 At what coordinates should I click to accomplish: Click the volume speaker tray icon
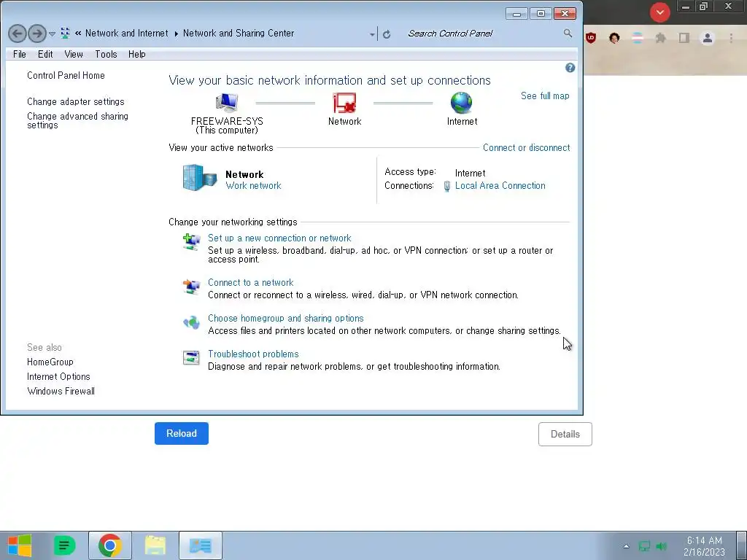click(661, 546)
